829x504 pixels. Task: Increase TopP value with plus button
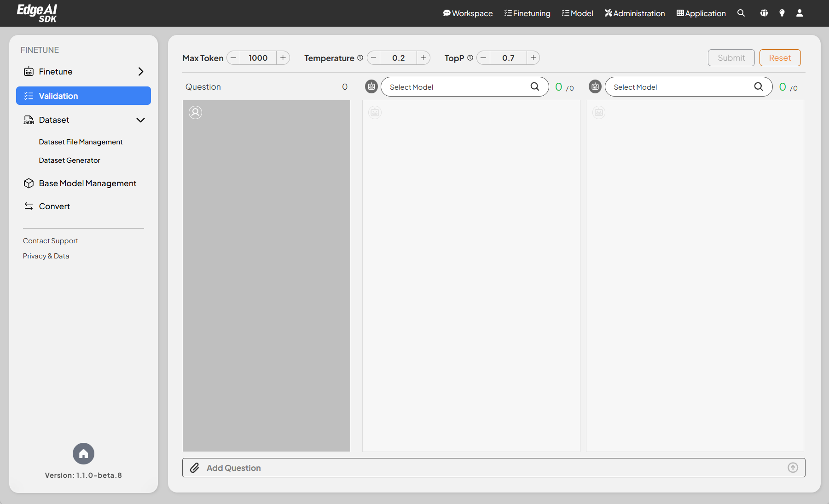[533, 58]
